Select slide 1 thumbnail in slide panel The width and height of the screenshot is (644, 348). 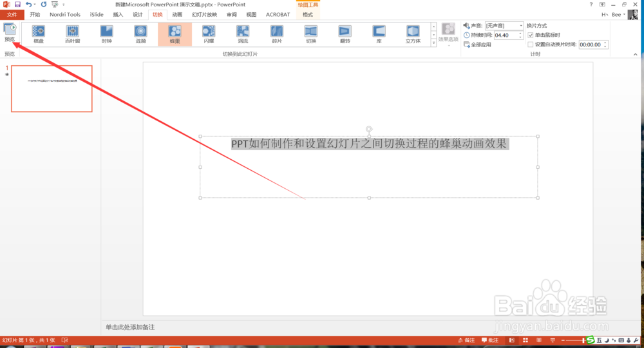pyautogui.click(x=52, y=88)
